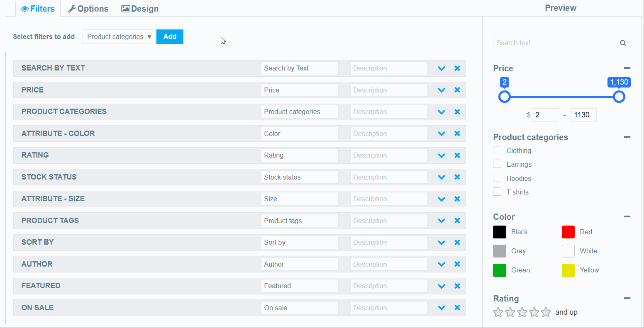The height and width of the screenshot is (328, 644).
Task: Select the Green color swatch
Action: pos(500,270)
